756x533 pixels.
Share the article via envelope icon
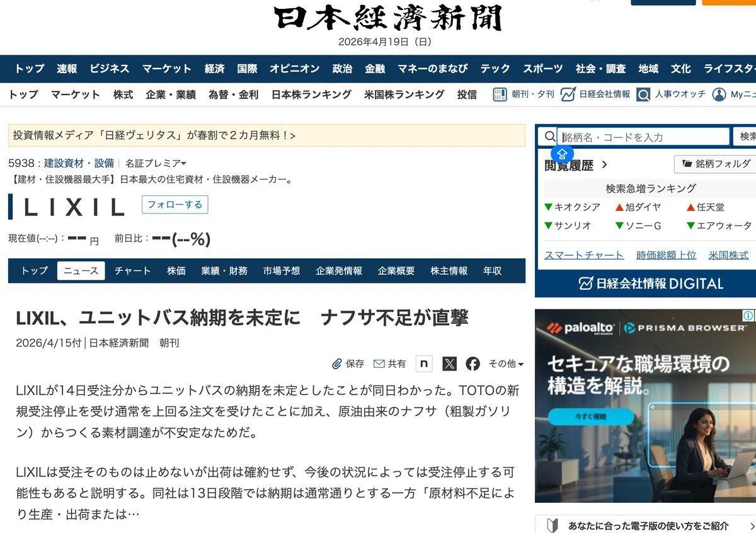pyautogui.click(x=379, y=364)
